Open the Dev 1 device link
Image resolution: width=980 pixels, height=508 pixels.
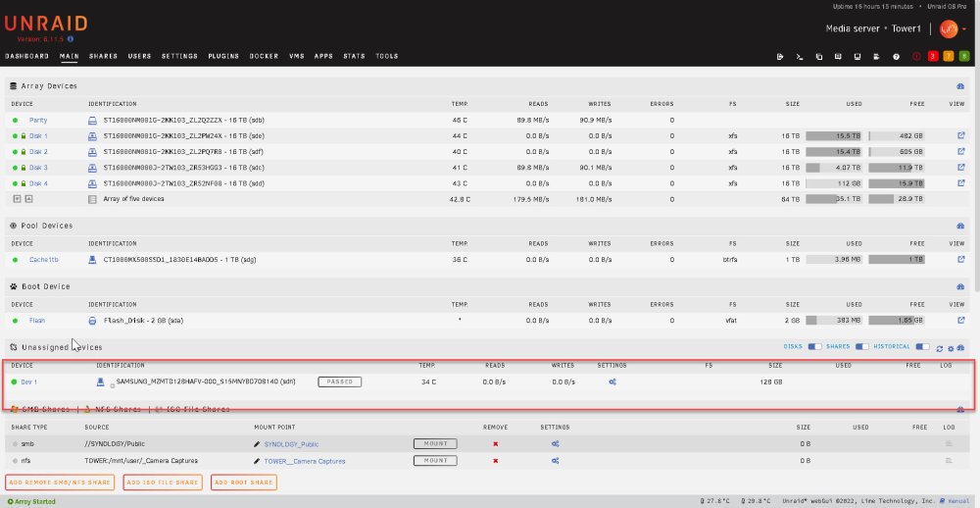coord(28,381)
